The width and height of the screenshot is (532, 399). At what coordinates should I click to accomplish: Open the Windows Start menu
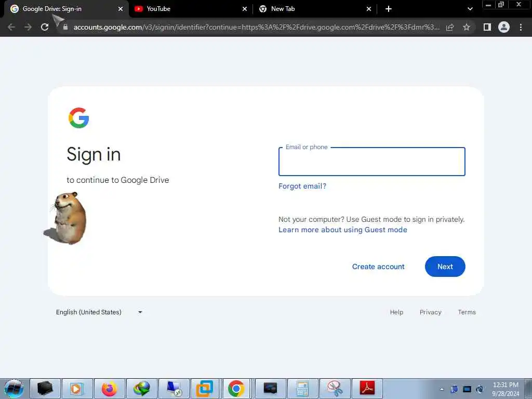coord(14,389)
